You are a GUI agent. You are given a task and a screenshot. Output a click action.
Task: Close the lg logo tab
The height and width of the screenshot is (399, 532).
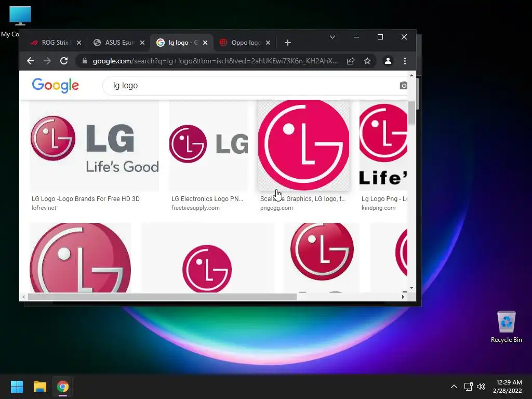tap(205, 43)
